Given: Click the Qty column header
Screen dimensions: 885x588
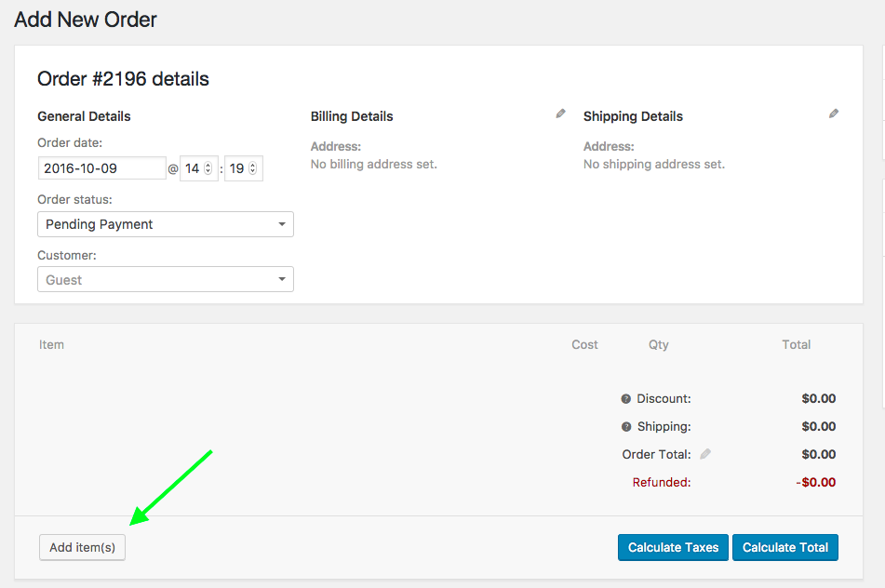Looking at the screenshot, I should 659,344.
